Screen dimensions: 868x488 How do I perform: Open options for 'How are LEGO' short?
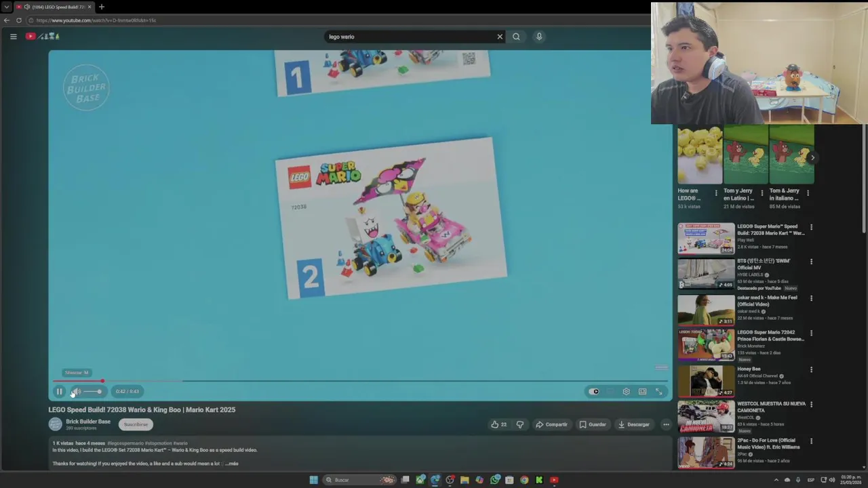tap(716, 193)
